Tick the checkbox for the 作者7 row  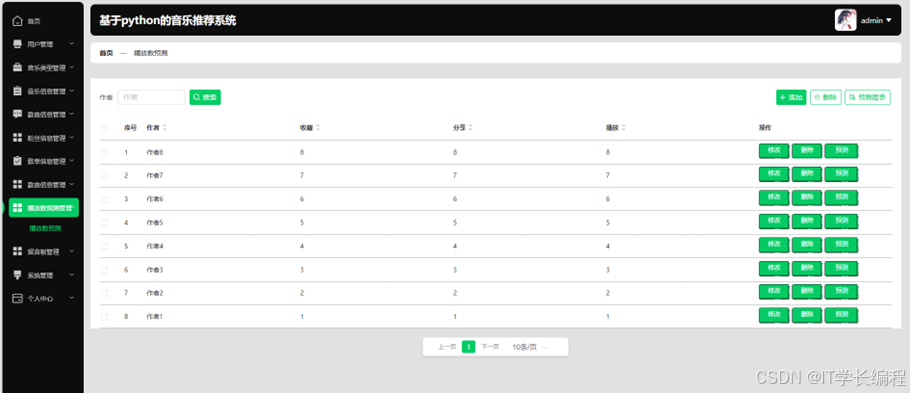pos(104,175)
